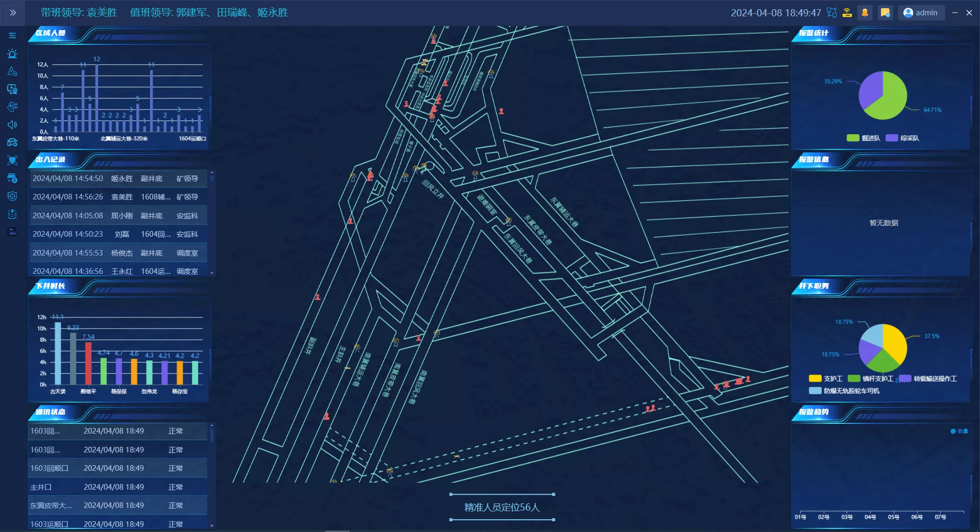The height and width of the screenshot is (532, 980).
Task: Select the 东翼皮带大... communication status row
Action: click(x=118, y=505)
